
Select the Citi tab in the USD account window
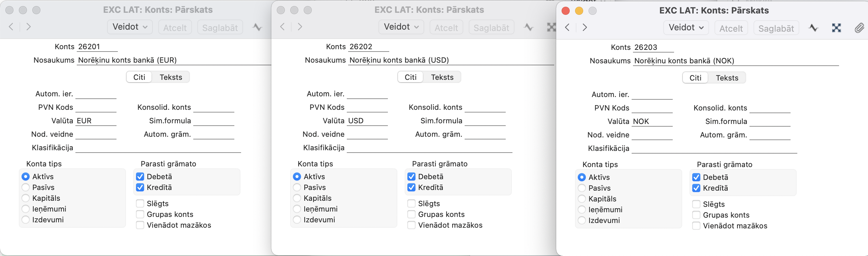[410, 77]
